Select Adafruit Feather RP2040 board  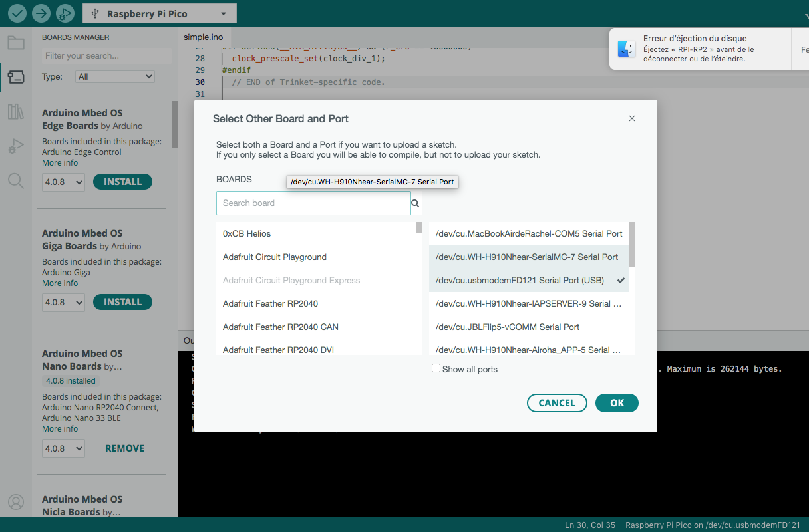pyautogui.click(x=316, y=304)
